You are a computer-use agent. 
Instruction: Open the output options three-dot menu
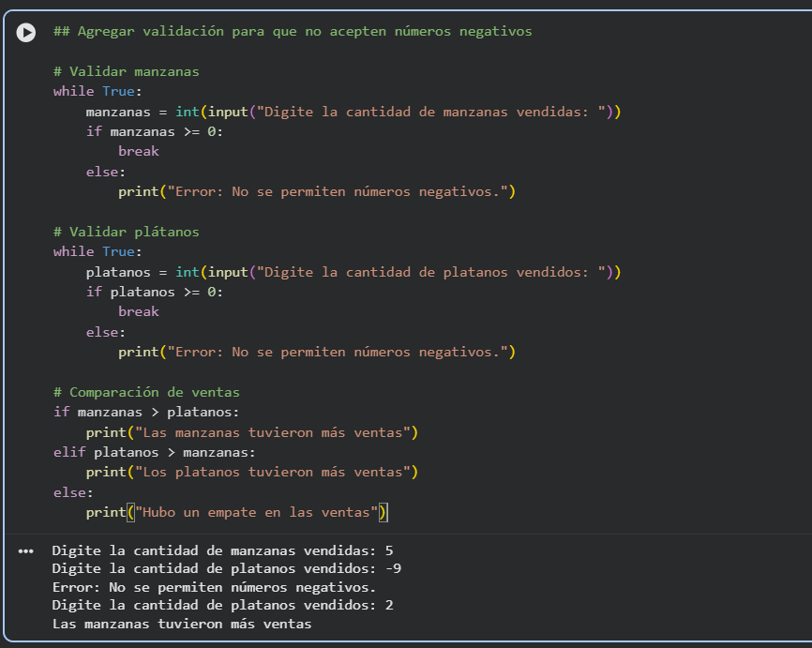(x=26, y=551)
